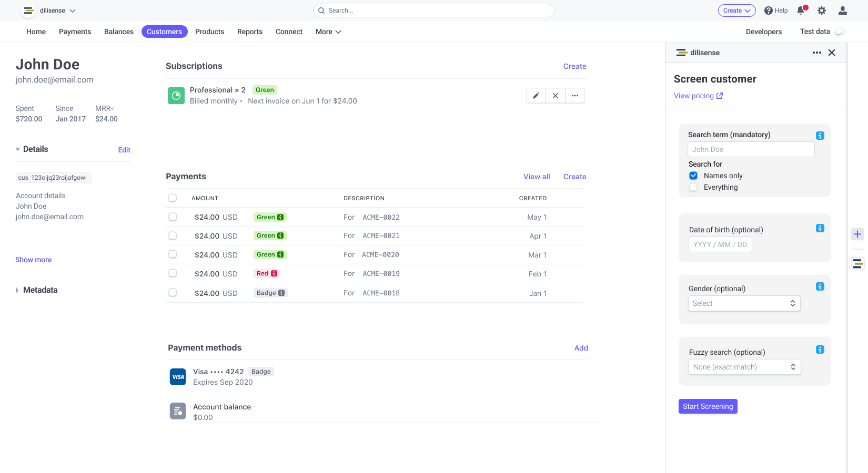Open the notifications bell icon
Image resolution: width=868 pixels, height=473 pixels.
(x=801, y=11)
